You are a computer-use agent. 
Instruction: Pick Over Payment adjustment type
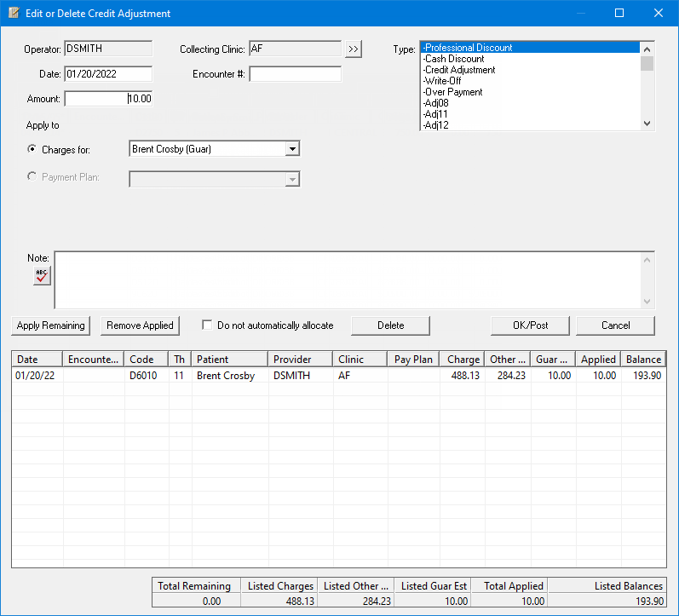452,92
